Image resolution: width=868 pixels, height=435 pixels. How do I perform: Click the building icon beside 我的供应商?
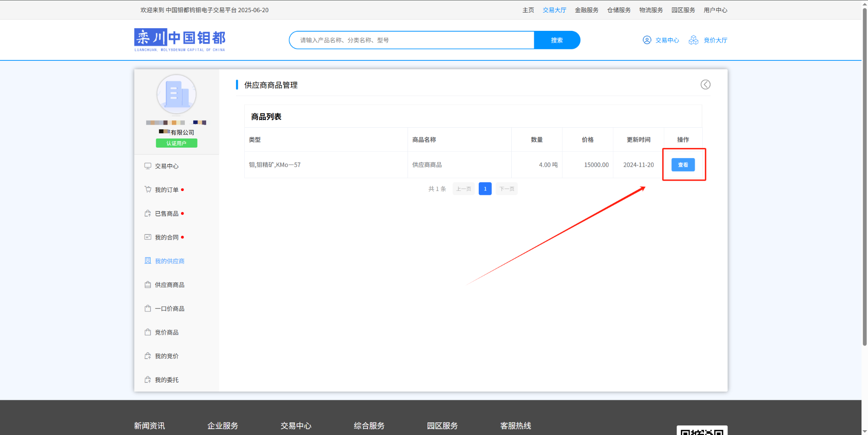[148, 261]
